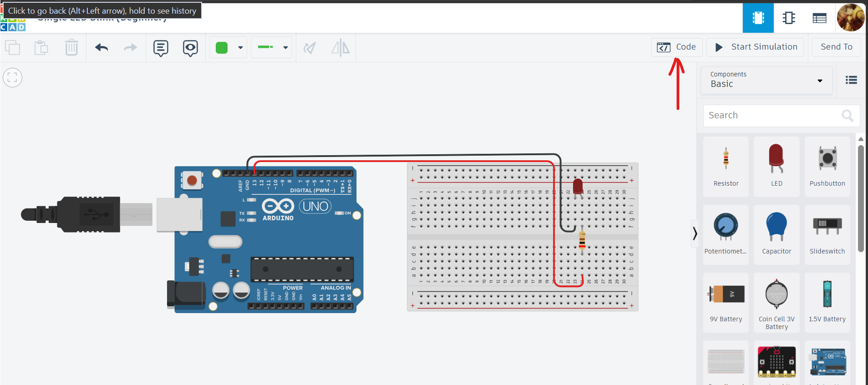Select the red LED on the breadboard
The image size is (868, 385).
coord(578,187)
